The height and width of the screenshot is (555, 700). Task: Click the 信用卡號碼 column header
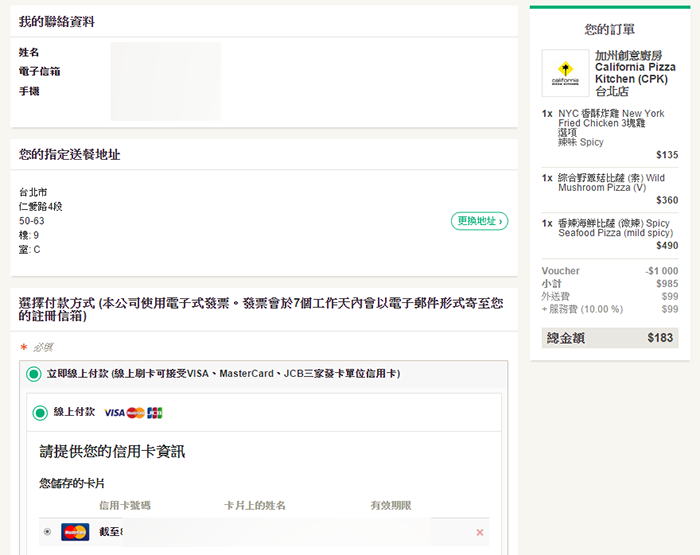tap(125, 505)
